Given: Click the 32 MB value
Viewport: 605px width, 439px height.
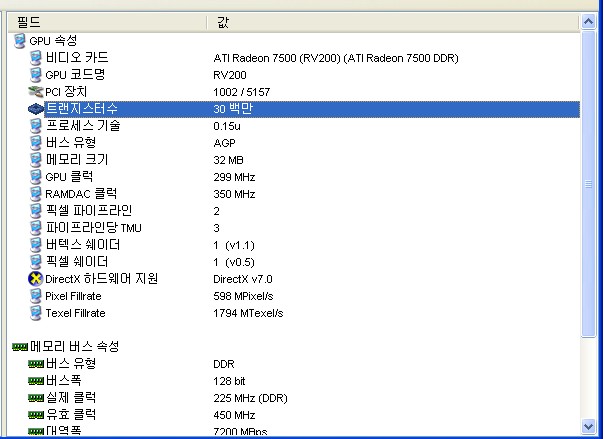Looking at the screenshot, I should point(228,160).
